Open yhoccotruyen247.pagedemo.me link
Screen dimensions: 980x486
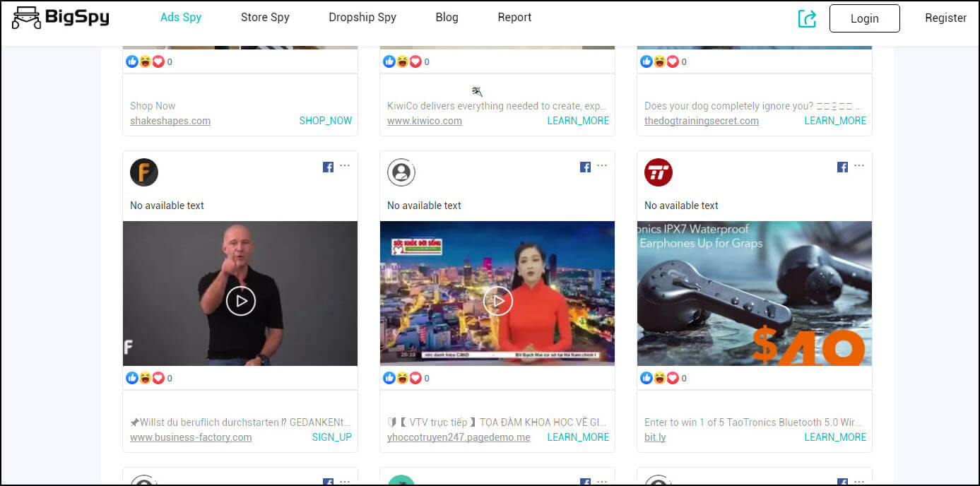pos(459,437)
